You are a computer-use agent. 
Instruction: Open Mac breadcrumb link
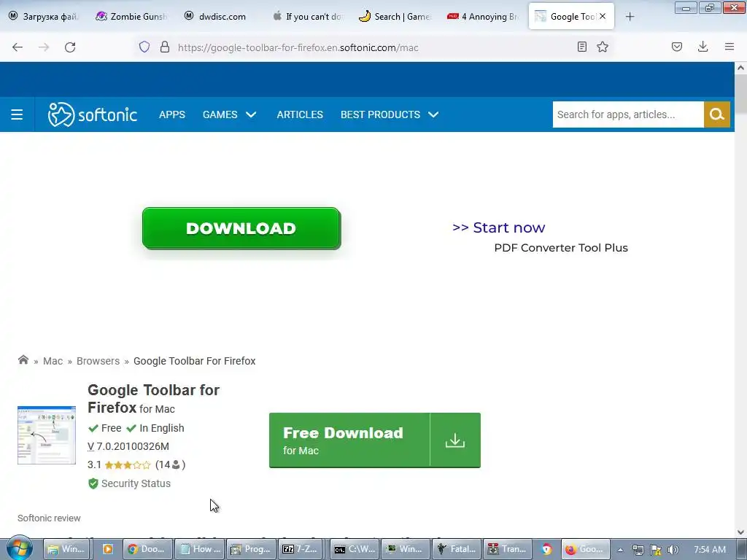pyautogui.click(x=53, y=361)
